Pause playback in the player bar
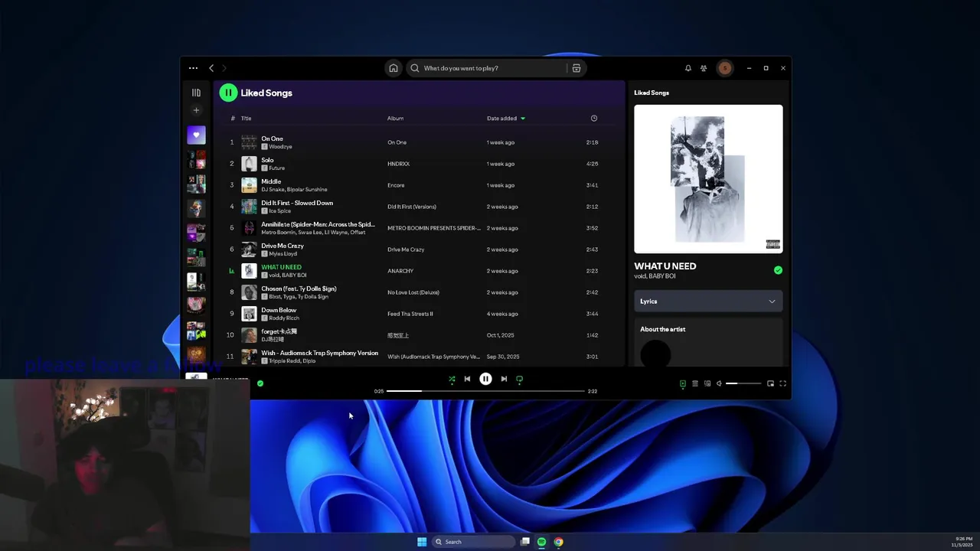980x551 pixels. 485,379
